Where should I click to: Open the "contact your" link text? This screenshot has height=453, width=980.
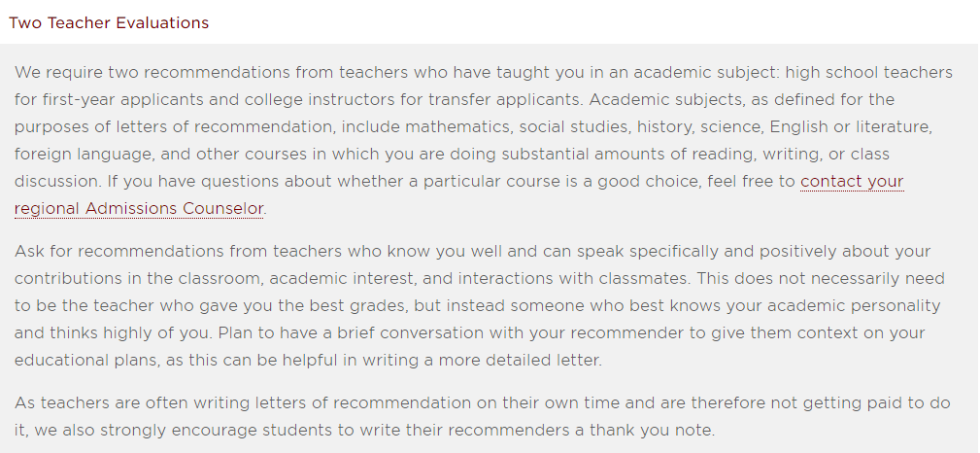(852, 182)
